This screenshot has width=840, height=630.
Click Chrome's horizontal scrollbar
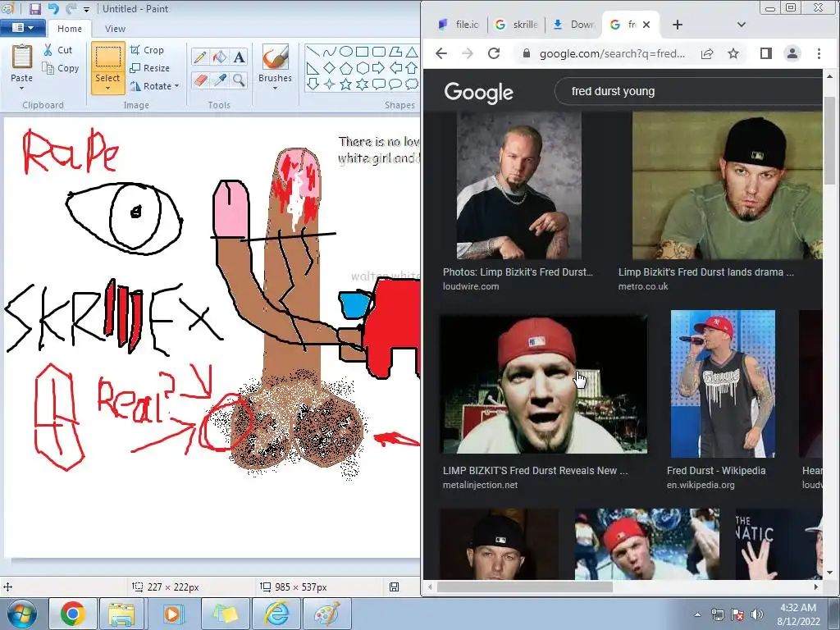(524, 587)
